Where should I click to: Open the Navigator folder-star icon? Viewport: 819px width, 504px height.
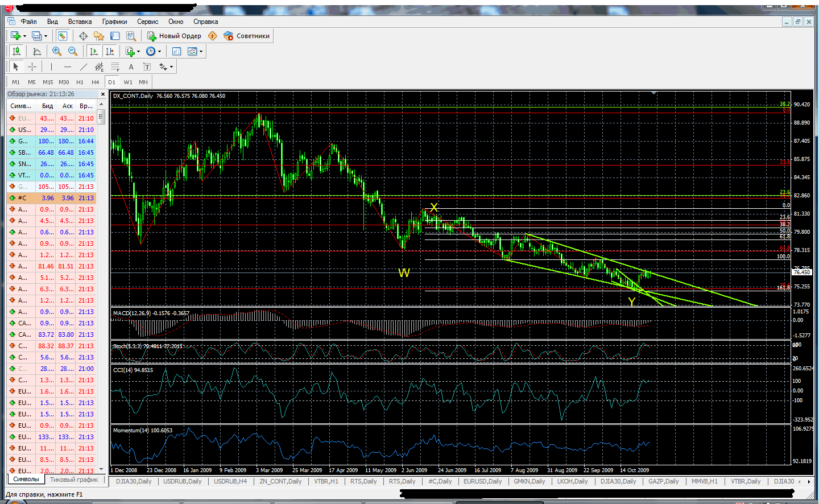(99, 36)
